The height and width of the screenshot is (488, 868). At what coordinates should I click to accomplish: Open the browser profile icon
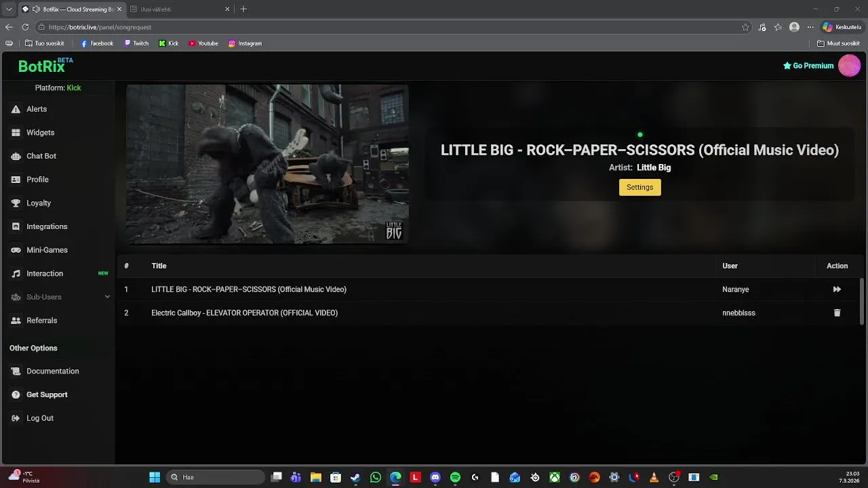click(794, 27)
